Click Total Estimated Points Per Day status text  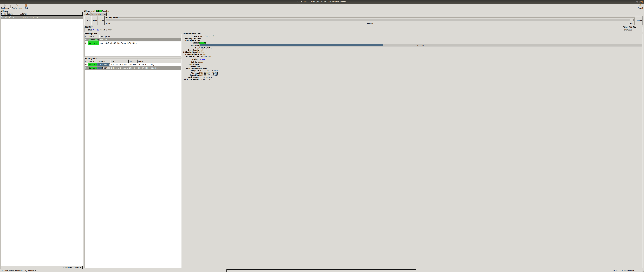[x=18, y=271]
